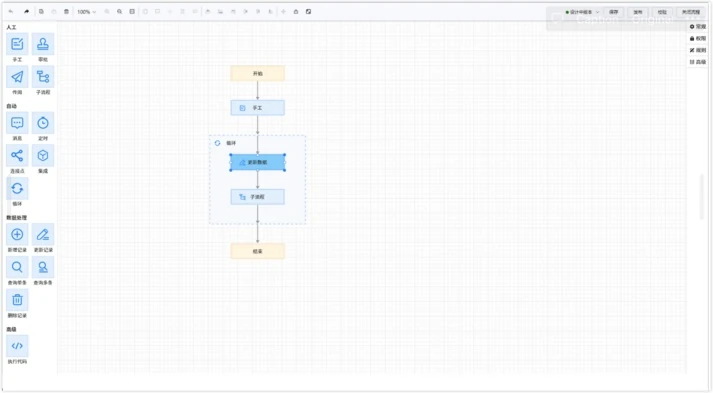Select the 审批 approval stamp node icon

[x=43, y=44]
